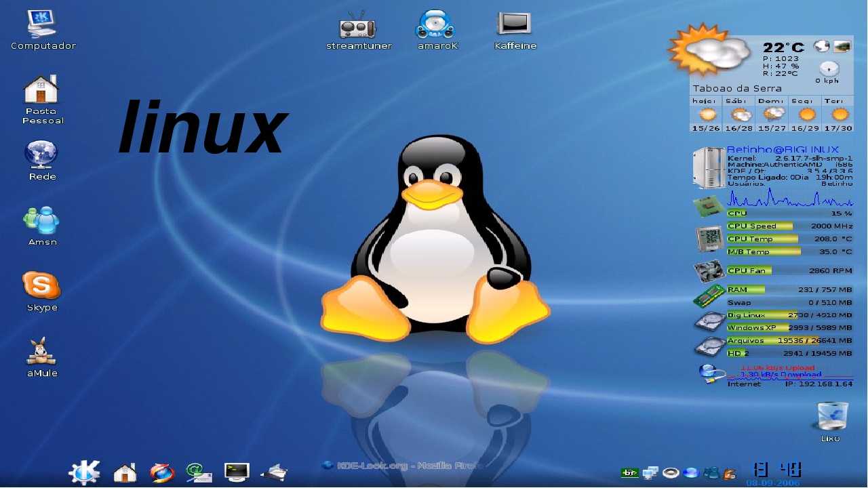Image resolution: width=868 pixels, height=488 pixels.
Task: Open the streamtuner radio icon
Action: pyautogui.click(x=358, y=30)
